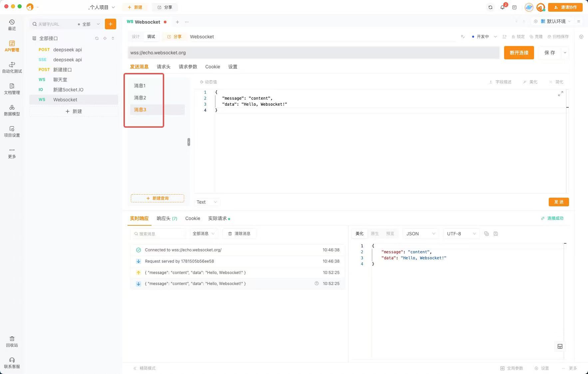Open the UTF-8 encoding dropdown

point(460,233)
